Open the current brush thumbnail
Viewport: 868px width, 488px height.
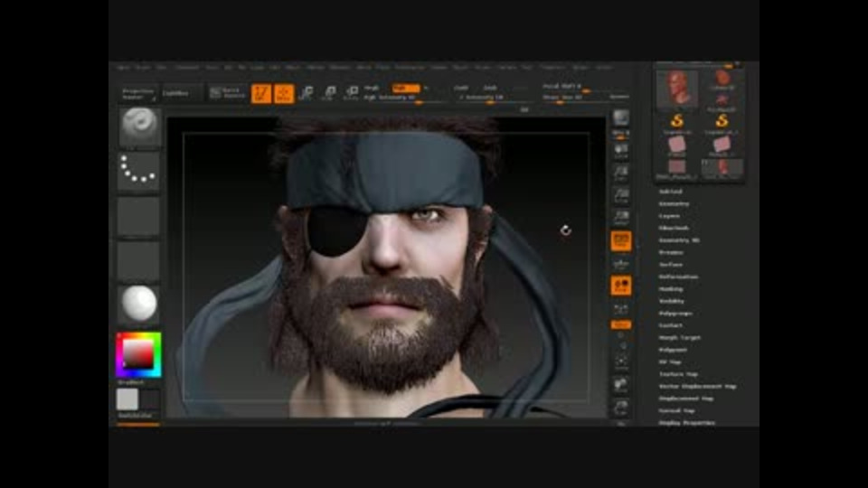coord(139,127)
